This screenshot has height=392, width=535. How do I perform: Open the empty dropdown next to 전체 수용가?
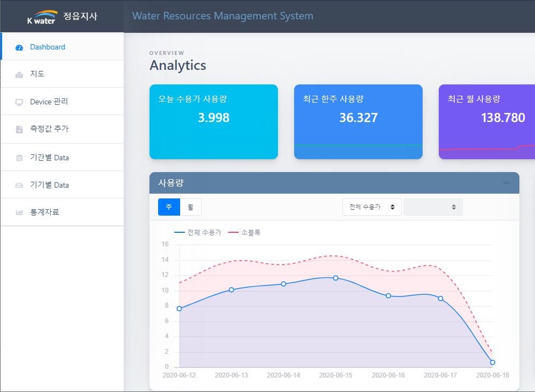click(x=433, y=207)
